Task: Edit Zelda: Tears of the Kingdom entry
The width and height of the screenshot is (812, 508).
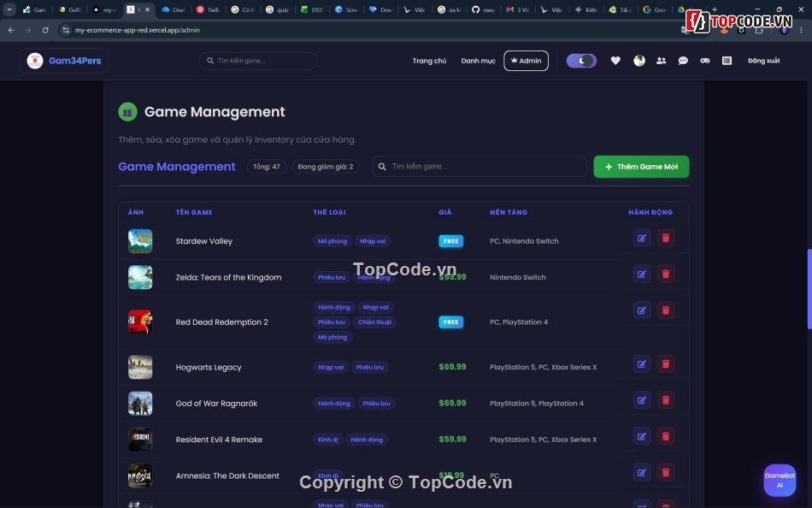Action: (x=642, y=275)
